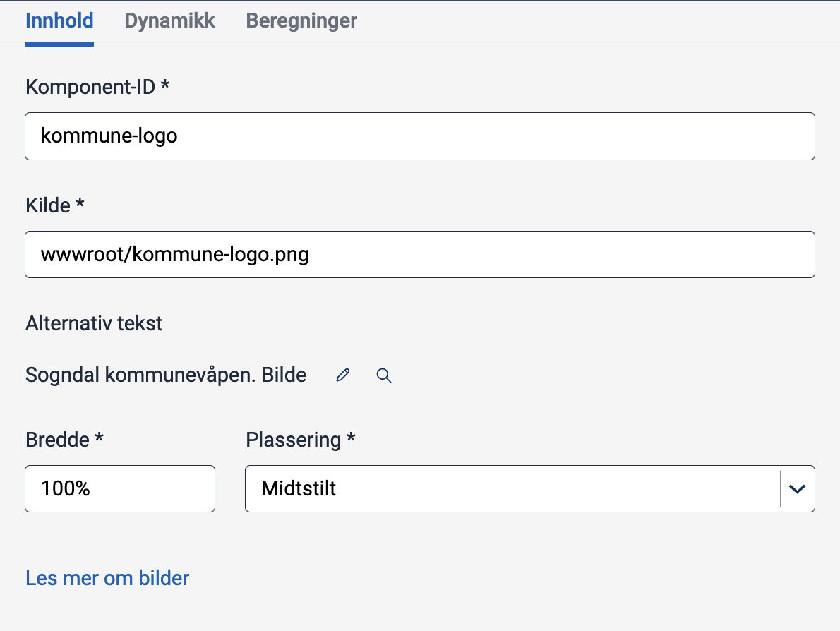
Task: Click the Sogndal kommunevåpen alt text value
Action: coord(166,375)
